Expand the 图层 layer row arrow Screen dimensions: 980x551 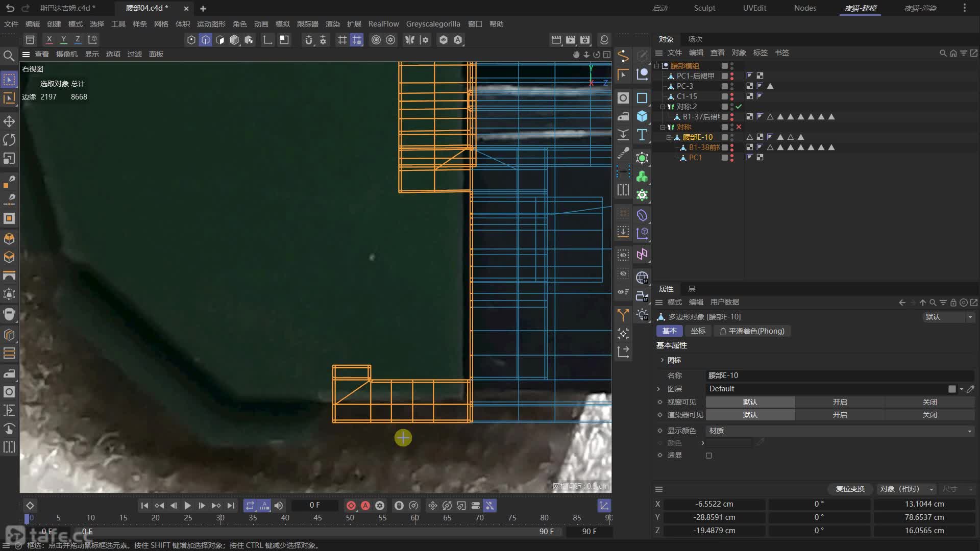coord(659,389)
